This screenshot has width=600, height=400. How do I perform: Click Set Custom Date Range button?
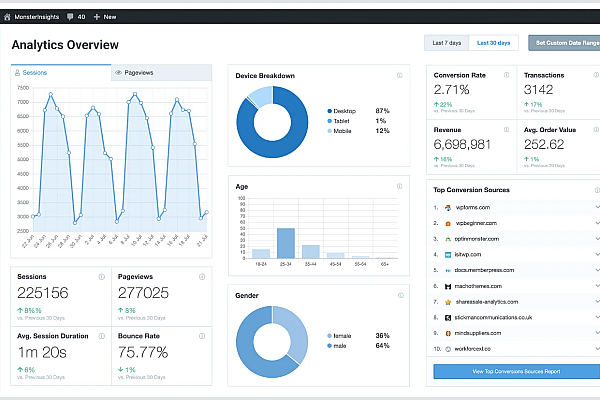coord(564,43)
